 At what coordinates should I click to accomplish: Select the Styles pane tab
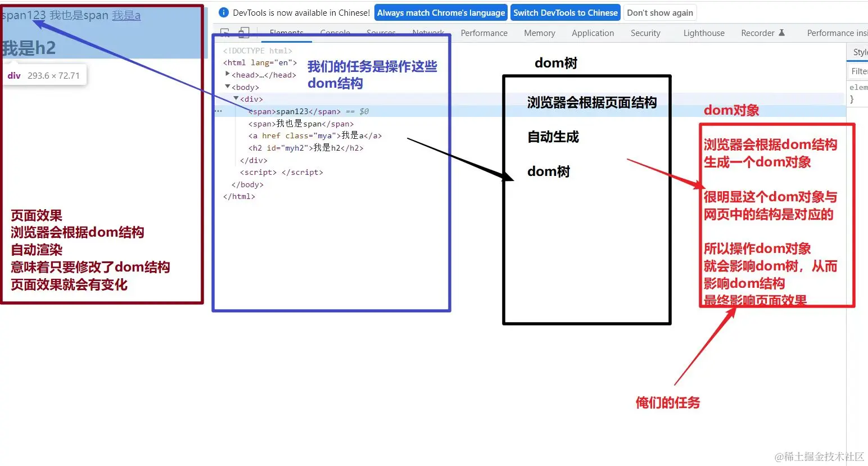(860, 52)
